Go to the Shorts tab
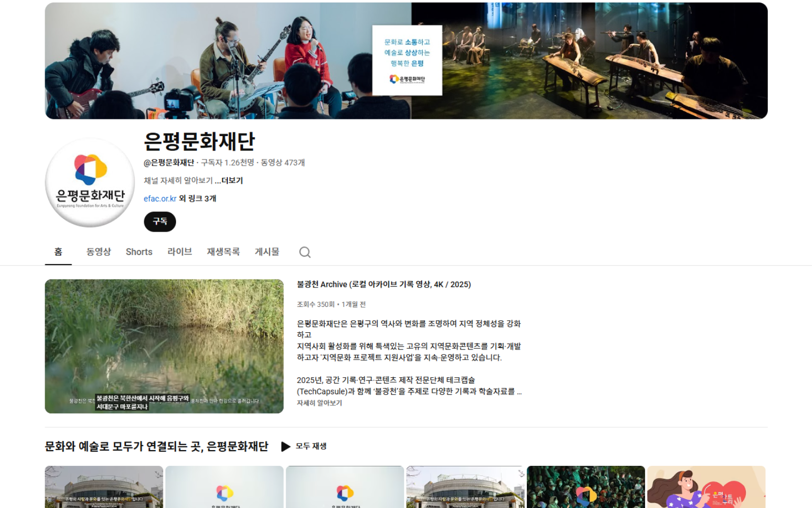Screen dimensions: 812x508 pos(139,251)
